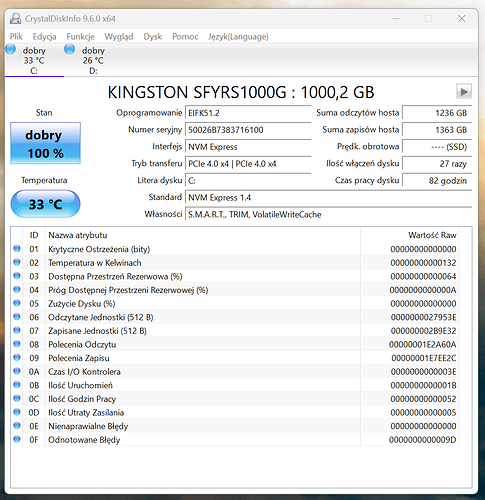The width and height of the screenshot is (485, 500).
Task: Switch to the D: disk tab
Action: 93,60
